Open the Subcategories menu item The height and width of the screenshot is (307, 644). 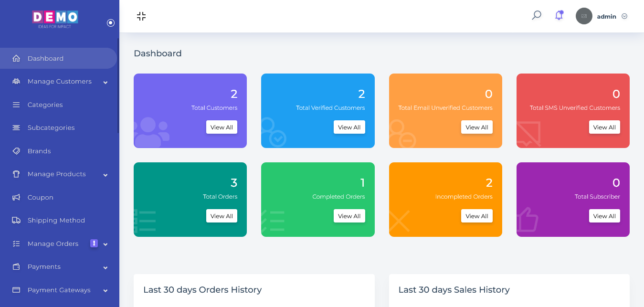point(51,127)
